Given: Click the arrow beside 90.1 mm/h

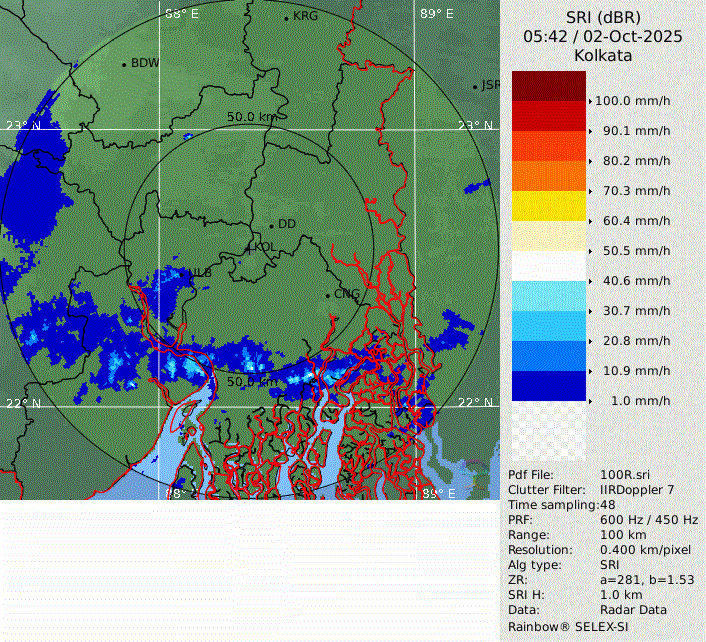Looking at the screenshot, I should (x=590, y=131).
